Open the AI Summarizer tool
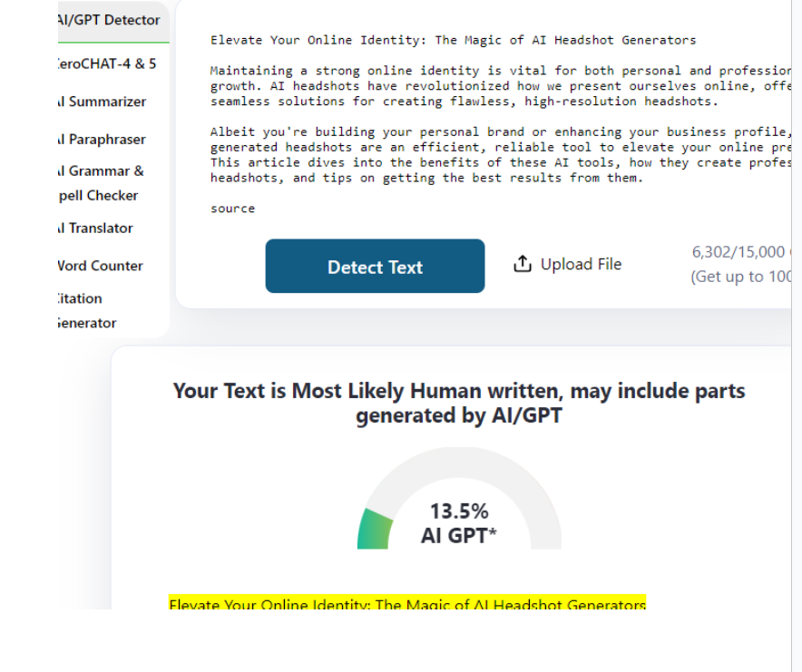Image resolution: width=802 pixels, height=672 pixels. [x=102, y=102]
